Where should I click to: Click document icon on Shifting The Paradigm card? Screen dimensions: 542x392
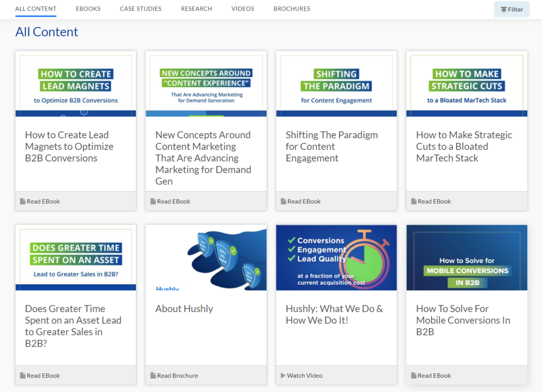pyautogui.click(x=284, y=202)
